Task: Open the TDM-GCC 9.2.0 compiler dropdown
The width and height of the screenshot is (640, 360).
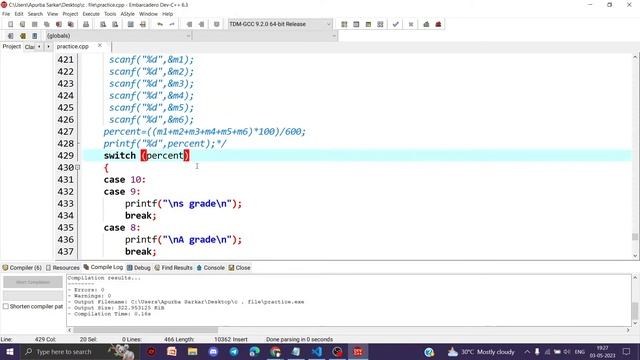Action: pyautogui.click(x=280, y=24)
